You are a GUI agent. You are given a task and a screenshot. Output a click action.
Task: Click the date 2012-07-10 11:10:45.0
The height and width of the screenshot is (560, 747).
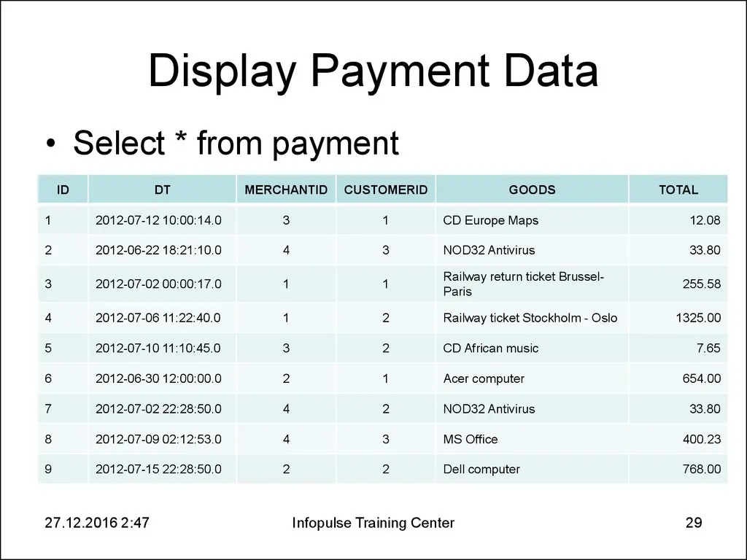(x=158, y=348)
